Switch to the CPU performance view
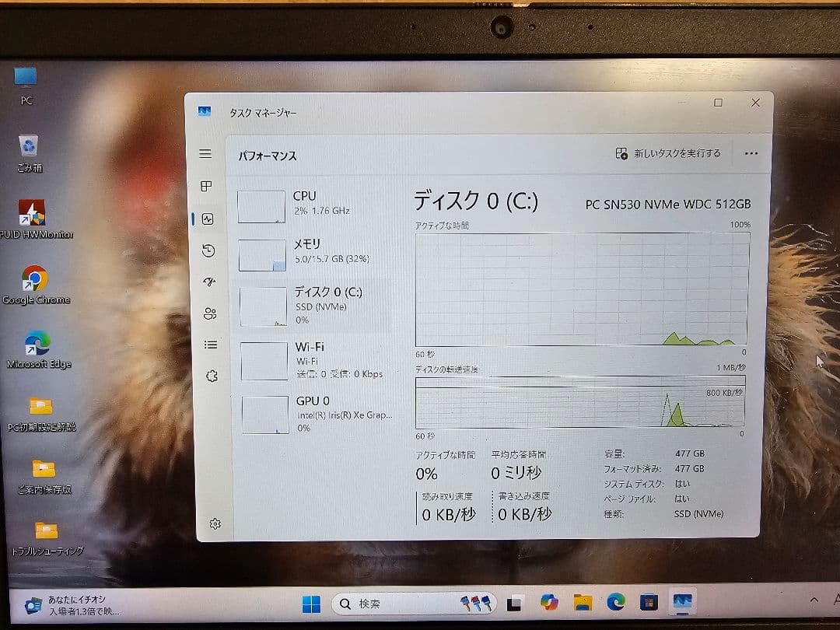Viewport: 840px width, 630px height. 311,204
